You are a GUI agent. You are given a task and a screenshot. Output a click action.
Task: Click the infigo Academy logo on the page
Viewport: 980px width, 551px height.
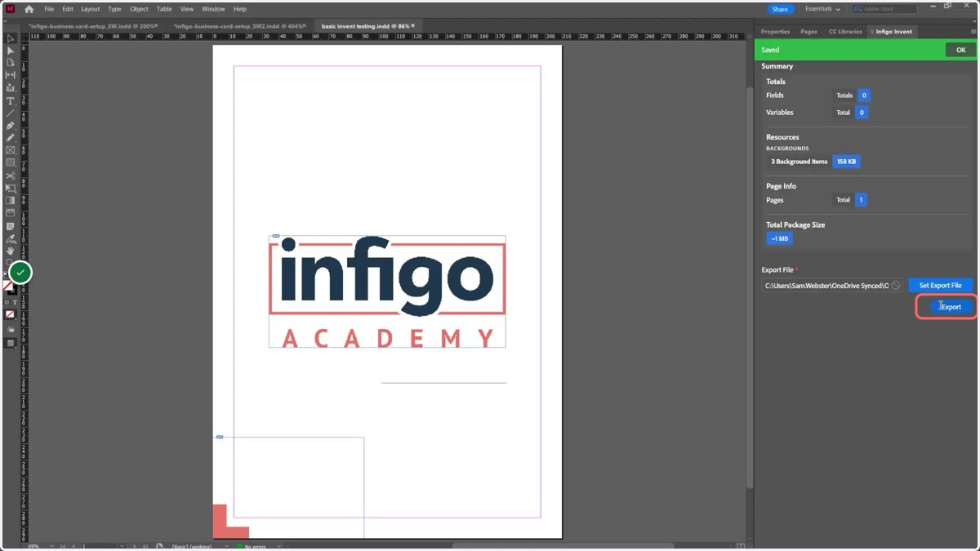coord(387,291)
